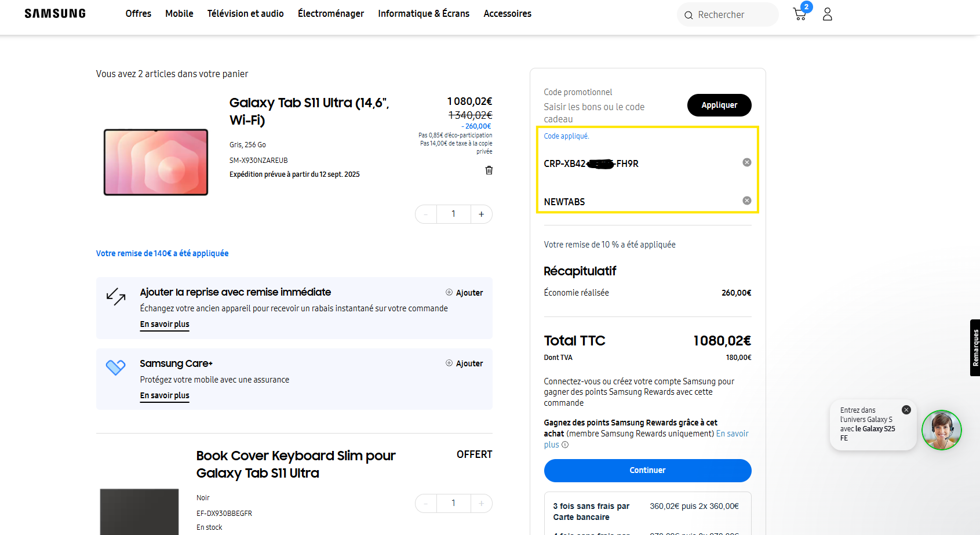Click the Samsung logo

pos(55,13)
